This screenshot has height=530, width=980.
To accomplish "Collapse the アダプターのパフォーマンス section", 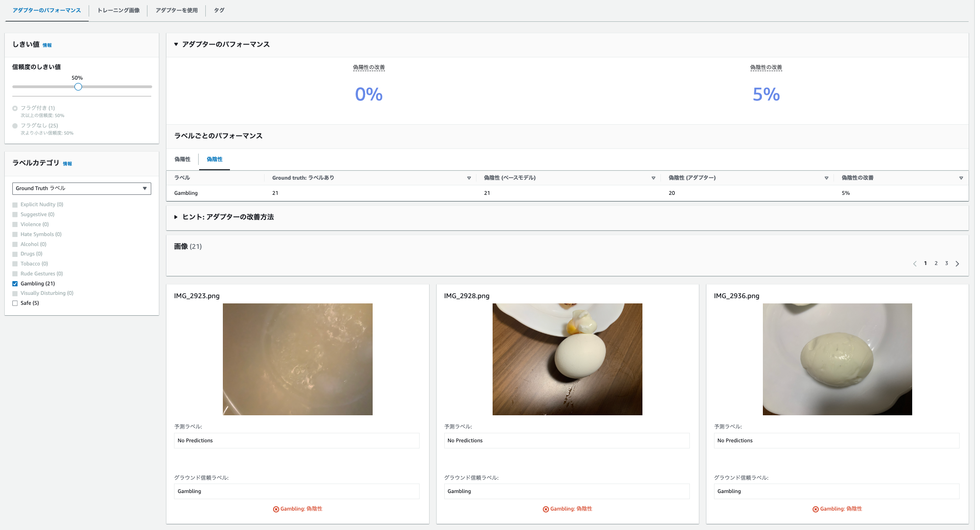I will (176, 45).
